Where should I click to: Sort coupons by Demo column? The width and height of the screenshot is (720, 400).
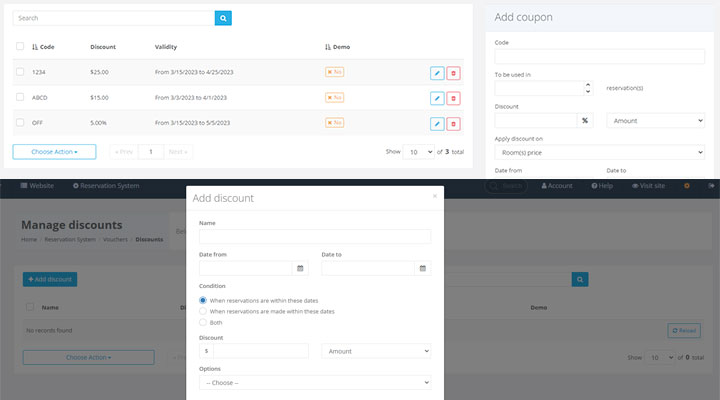(x=338, y=47)
